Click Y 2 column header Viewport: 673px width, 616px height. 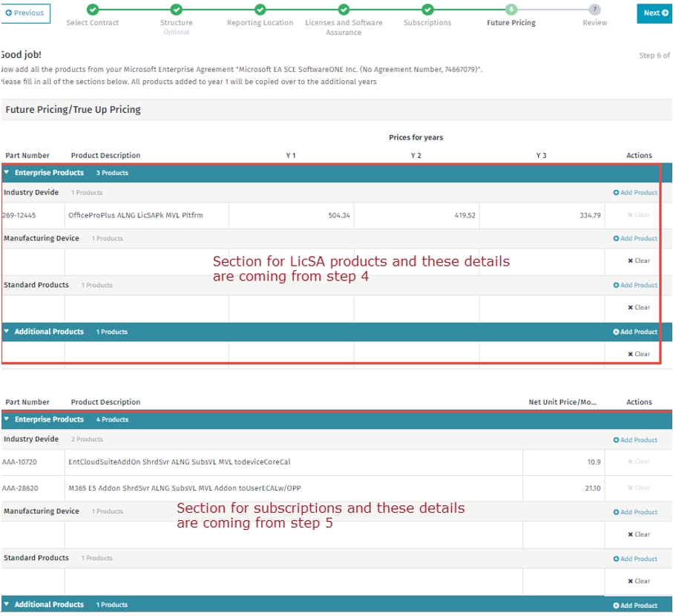point(416,155)
